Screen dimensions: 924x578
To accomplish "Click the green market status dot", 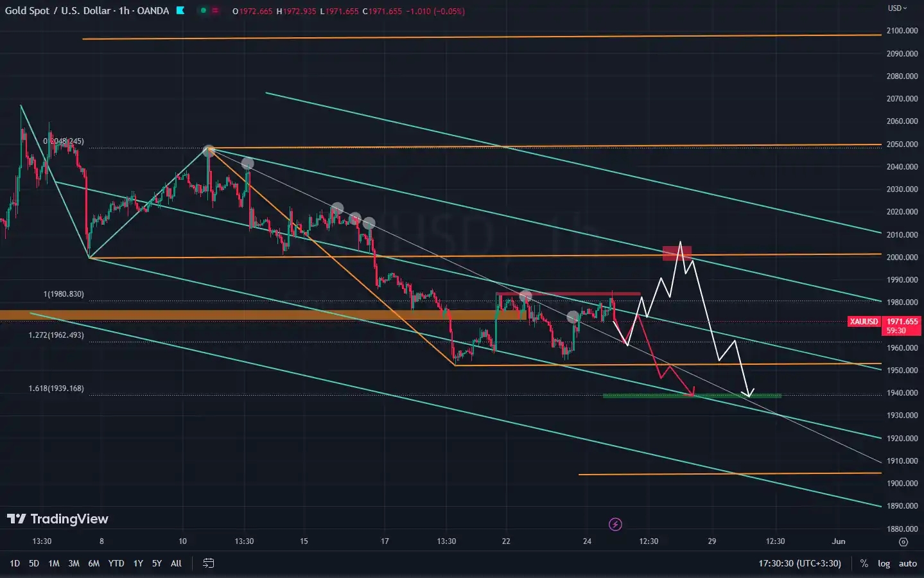I will point(204,11).
